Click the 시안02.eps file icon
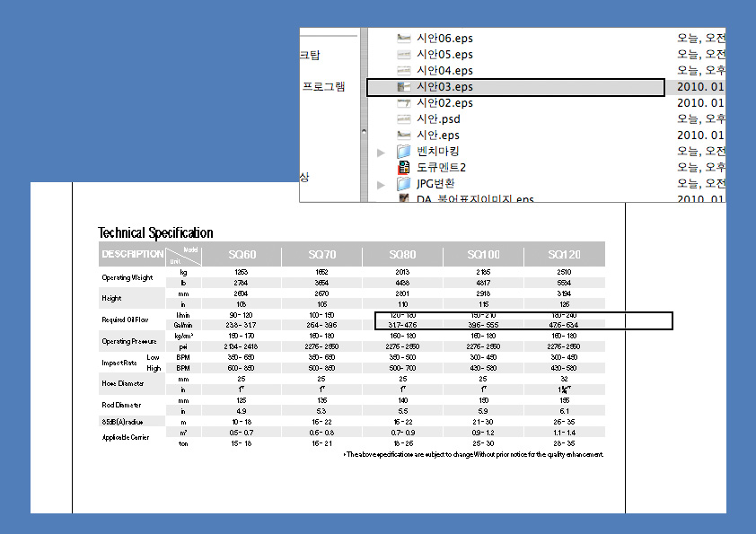 point(403,103)
